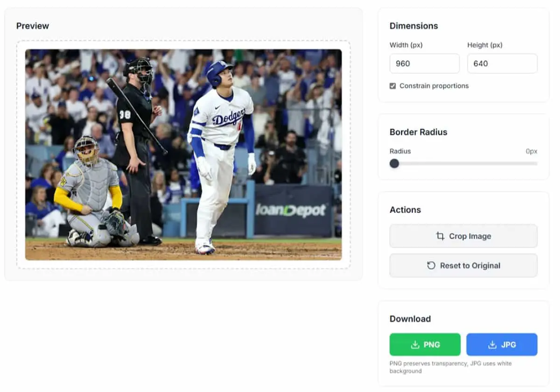Click the crop icon beside Crop Image
Viewport: 560px width, 392px height.
(440, 236)
